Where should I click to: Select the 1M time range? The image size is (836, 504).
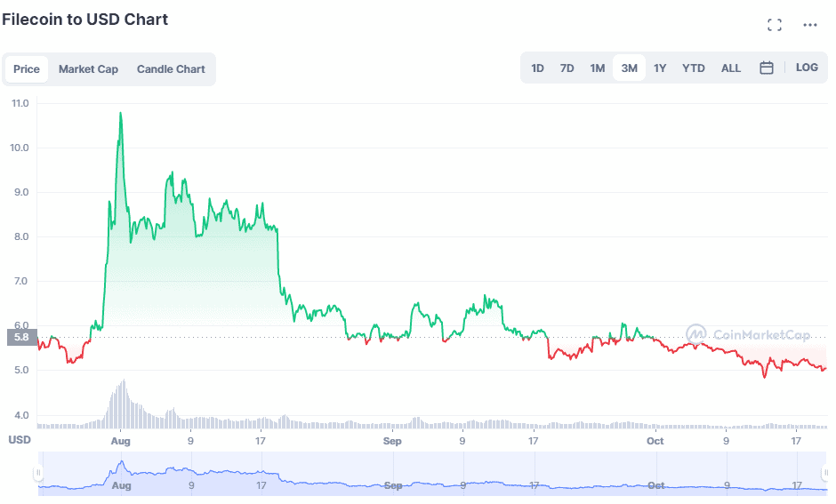(x=597, y=68)
